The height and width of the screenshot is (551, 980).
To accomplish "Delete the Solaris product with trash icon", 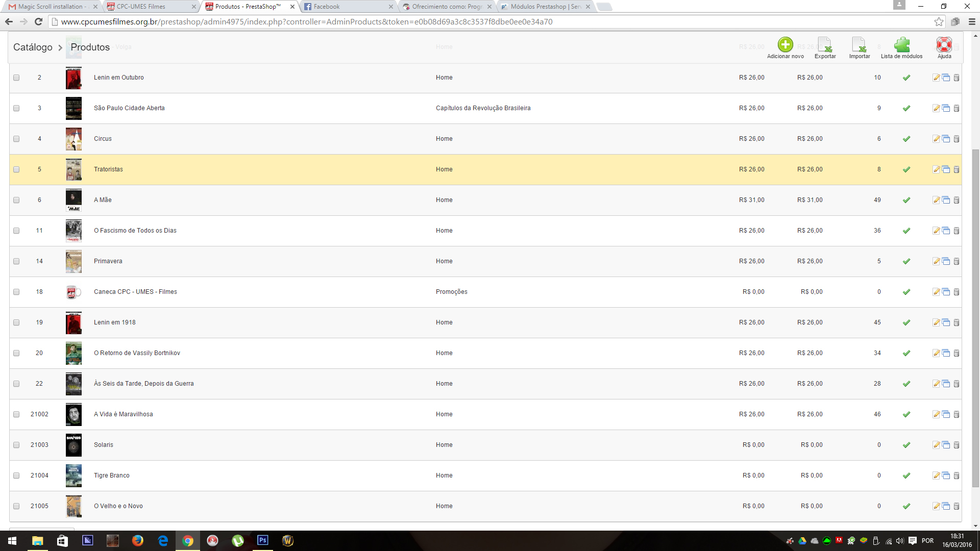I will (x=957, y=445).
